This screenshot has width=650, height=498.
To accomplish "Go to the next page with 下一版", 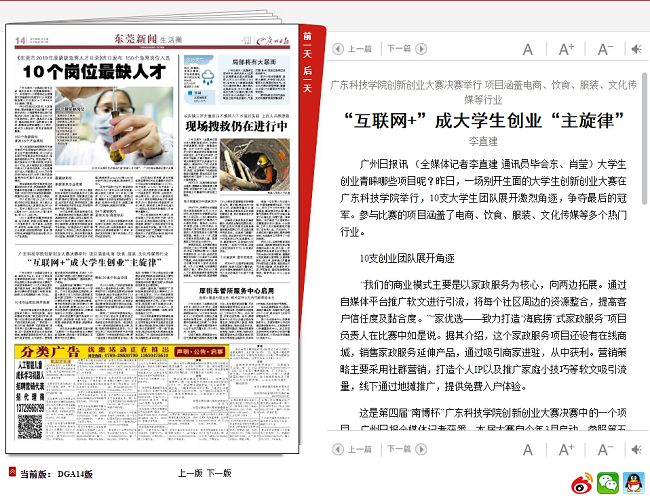I will [x=219, y=473].
